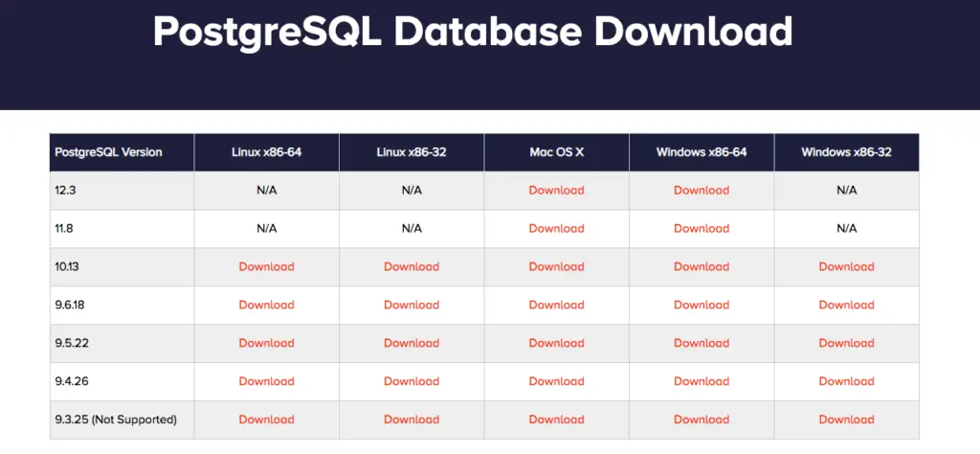Download PostgreSQL 9.5.22 for Windows x86-64
The height and width of the screenshot is (454, 980).
(702, 343)
